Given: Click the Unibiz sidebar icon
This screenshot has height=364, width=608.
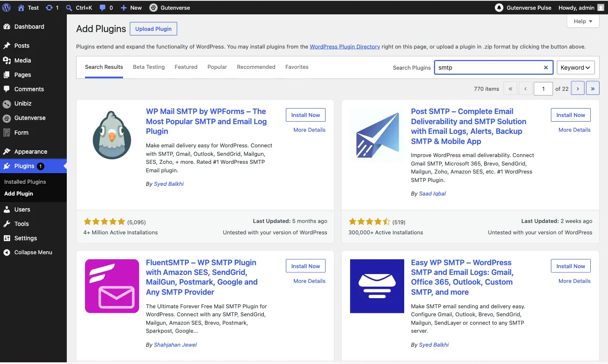Looking at the screenshot, I should click(x=7, y=104).
